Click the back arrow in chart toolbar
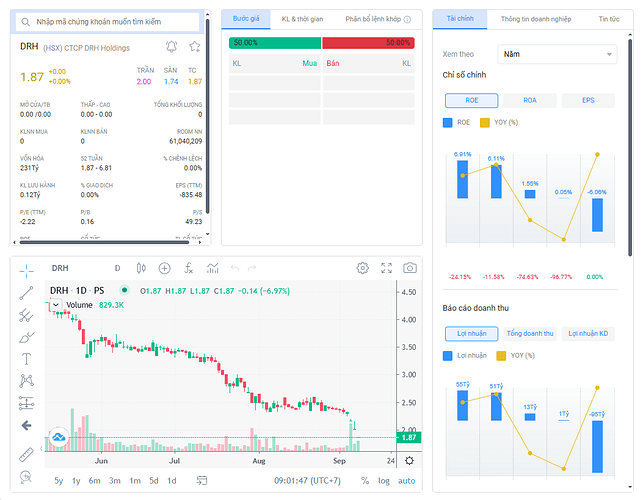 26,425
